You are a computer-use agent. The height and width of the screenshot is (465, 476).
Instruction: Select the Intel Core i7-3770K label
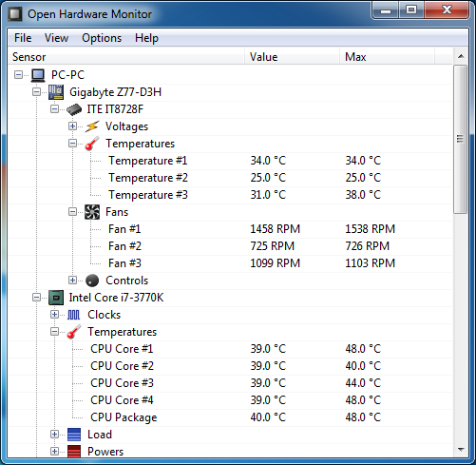(x=116, y=298)
